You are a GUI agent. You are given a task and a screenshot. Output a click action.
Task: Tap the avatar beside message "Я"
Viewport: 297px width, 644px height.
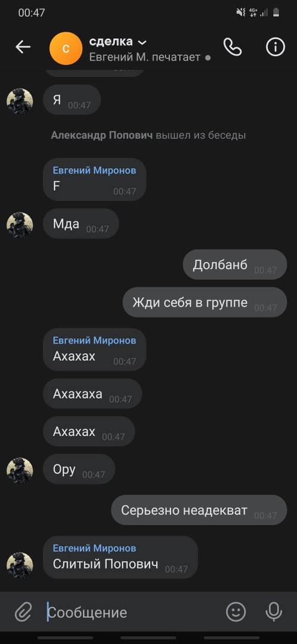pyautogui.click(x=20, y=101)
